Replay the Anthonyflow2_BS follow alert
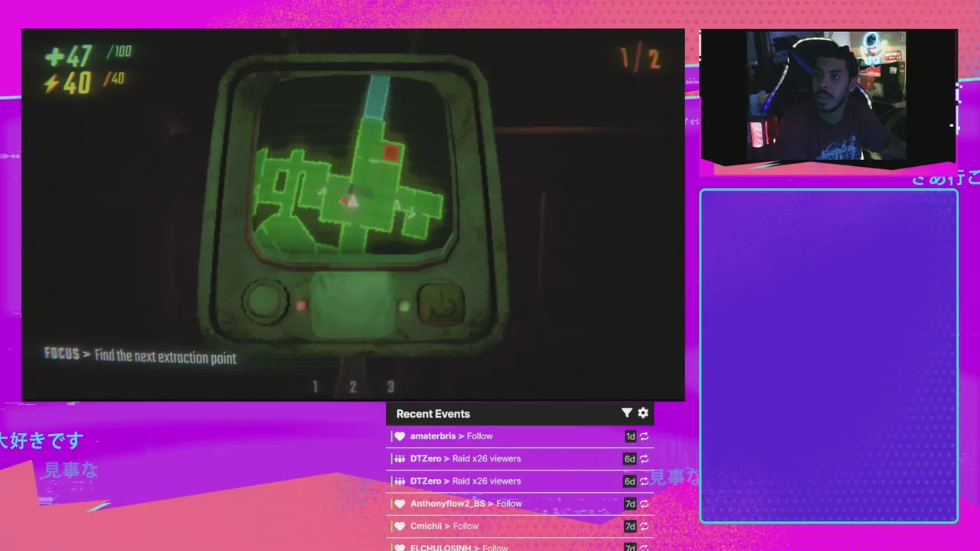This screenshot has width=980, height=551. (x=645, y=504)
